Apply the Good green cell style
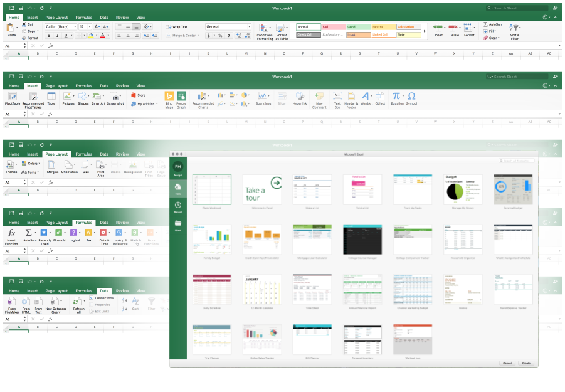Screen dimensions: 565x392 pyautogui.click(x=359, y=27)
